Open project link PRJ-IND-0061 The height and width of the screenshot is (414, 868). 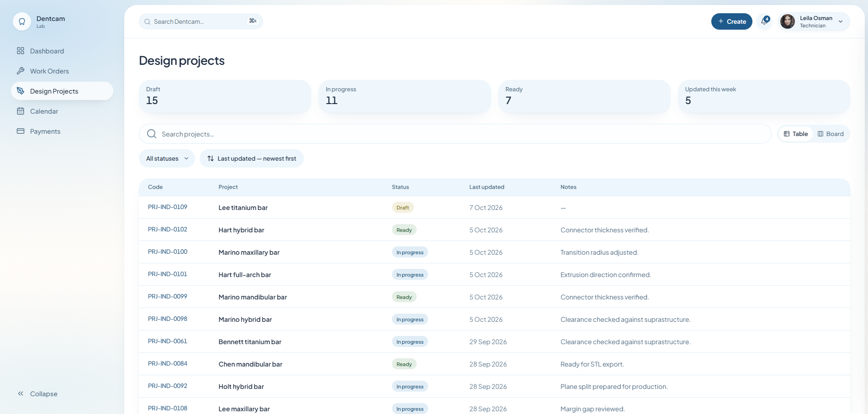coord(168,341)
